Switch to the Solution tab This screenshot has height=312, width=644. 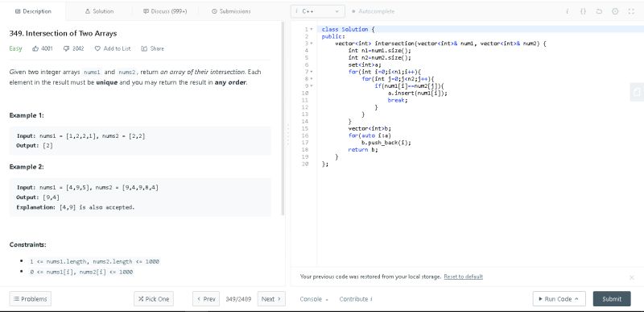pos(99,11)
